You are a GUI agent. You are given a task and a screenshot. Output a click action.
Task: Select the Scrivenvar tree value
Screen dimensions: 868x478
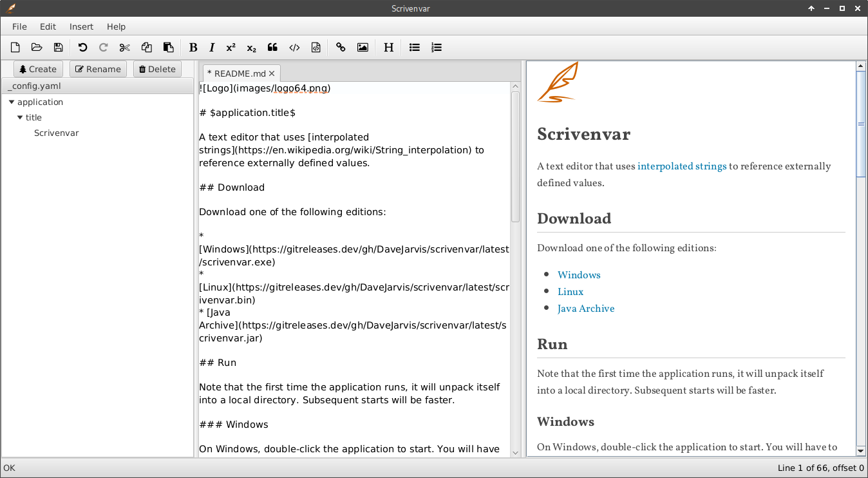pos(56,133)
